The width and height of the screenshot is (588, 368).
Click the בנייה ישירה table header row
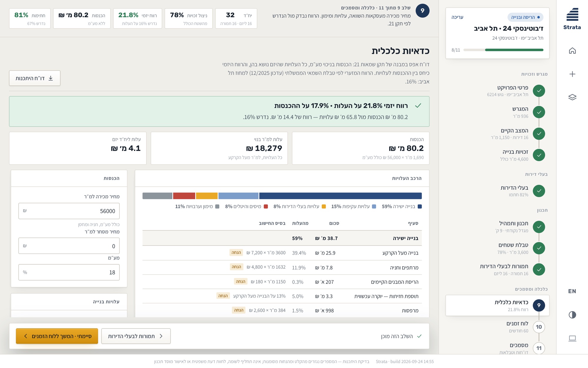click(282, 238)
